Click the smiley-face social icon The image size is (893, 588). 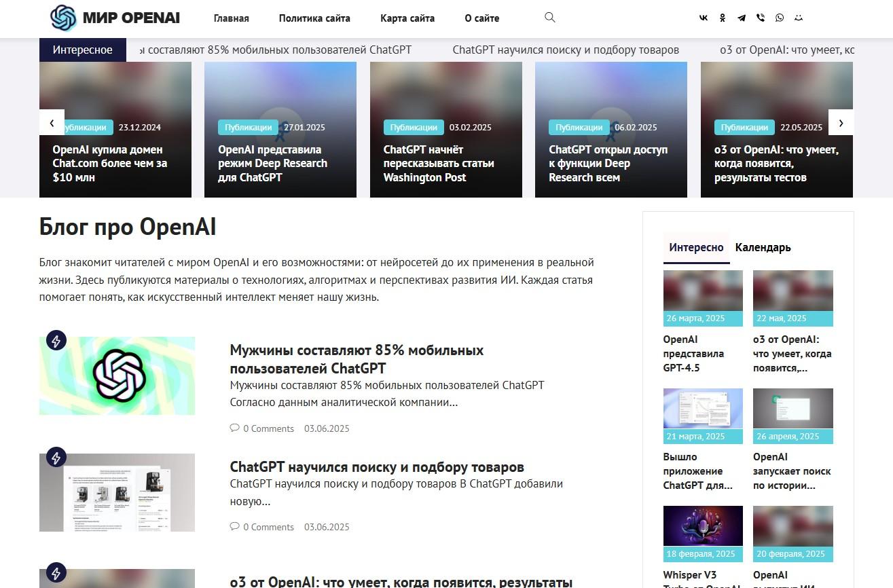point(799,18)
